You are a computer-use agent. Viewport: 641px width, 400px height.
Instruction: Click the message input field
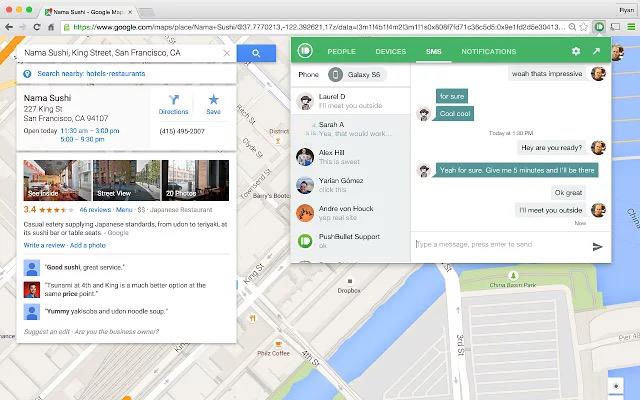click(501, 245)
